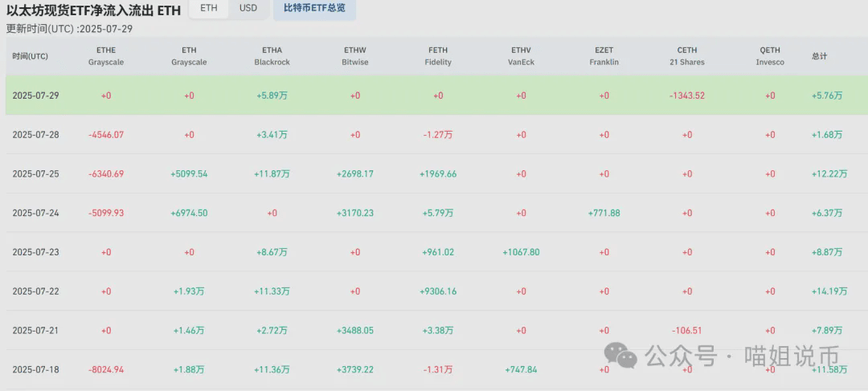
Task: Click the +11.87万 Blackrock value
Action: 272,174
